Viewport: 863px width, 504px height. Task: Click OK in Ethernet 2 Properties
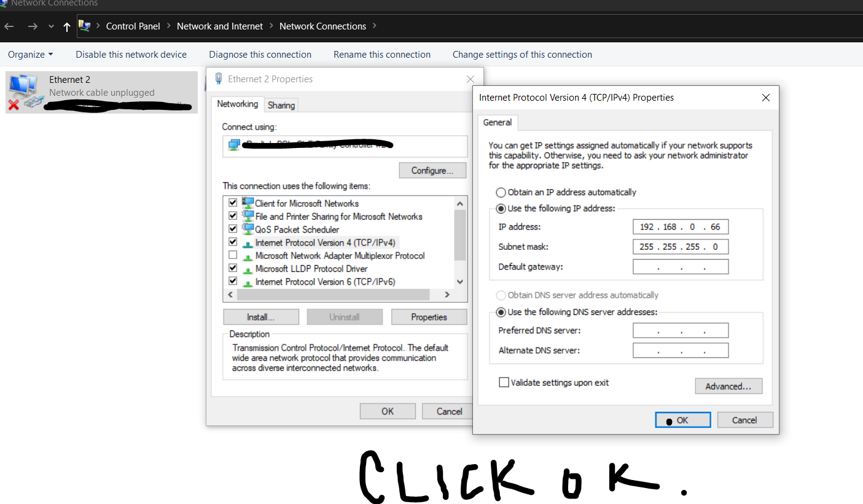point(388,411)
